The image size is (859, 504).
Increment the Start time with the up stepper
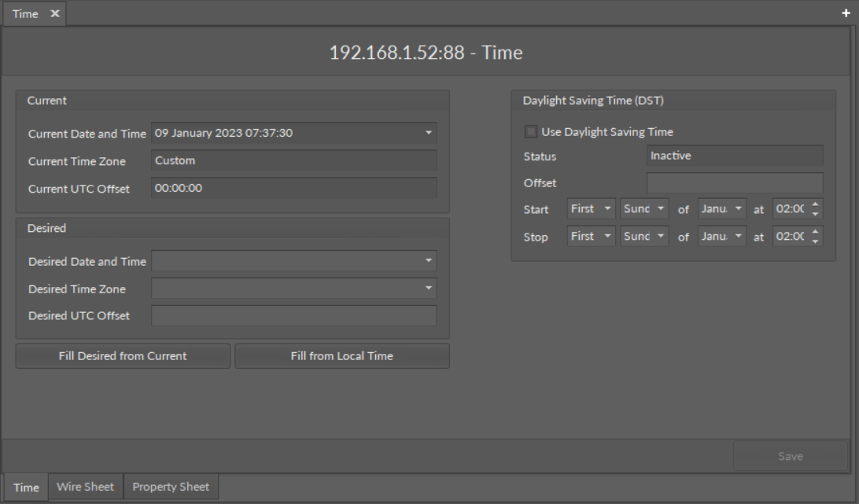click(x=816, y=204)
